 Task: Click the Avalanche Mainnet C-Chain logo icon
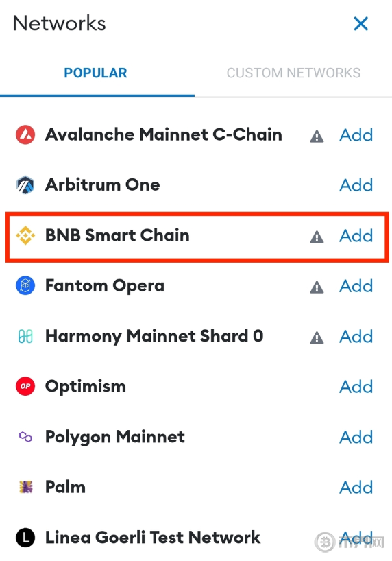(x=25, y=135)
